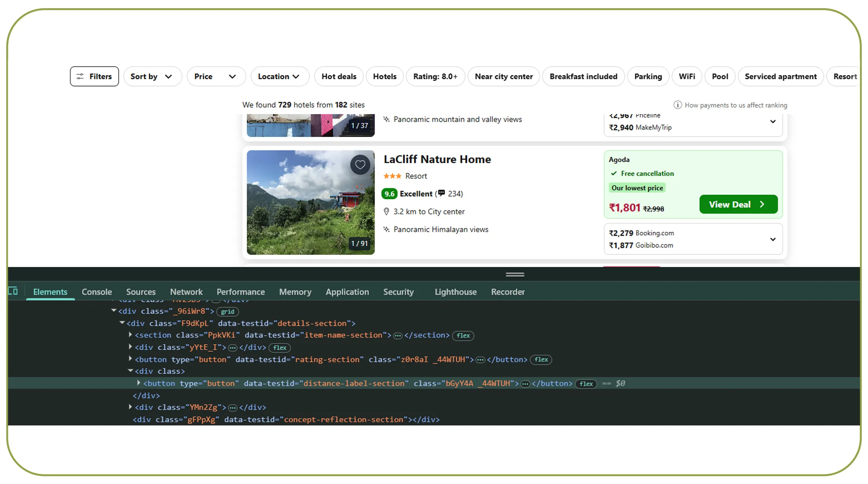
Task: Click flex badge on yYtE_I div
Action: tap(280, 348)
